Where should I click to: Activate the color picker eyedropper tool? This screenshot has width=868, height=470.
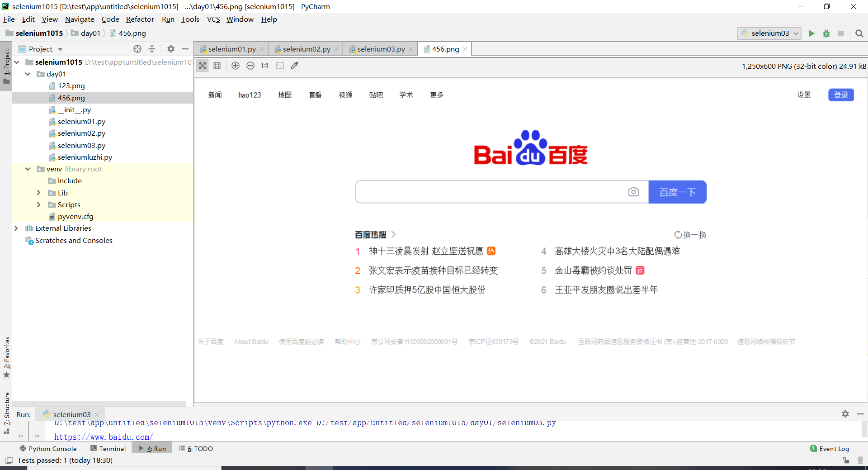(x=295, y=66)
